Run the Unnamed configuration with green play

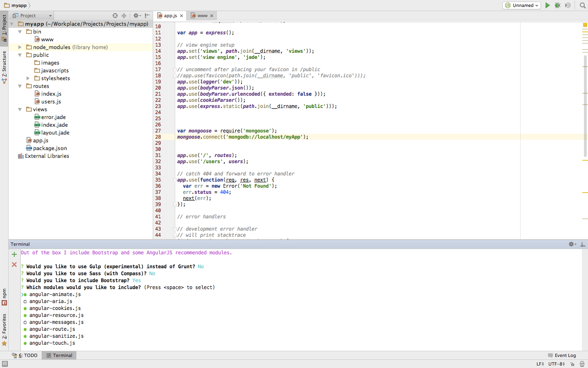tap(548, 5)
